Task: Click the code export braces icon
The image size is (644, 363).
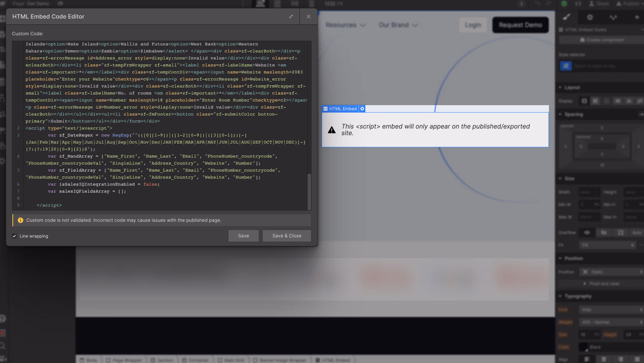Action: [x=578, y=3]
